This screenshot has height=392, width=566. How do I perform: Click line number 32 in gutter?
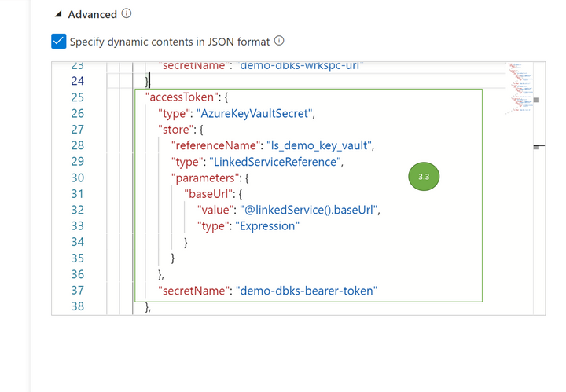pyautogui.click(x=78, y=210)
